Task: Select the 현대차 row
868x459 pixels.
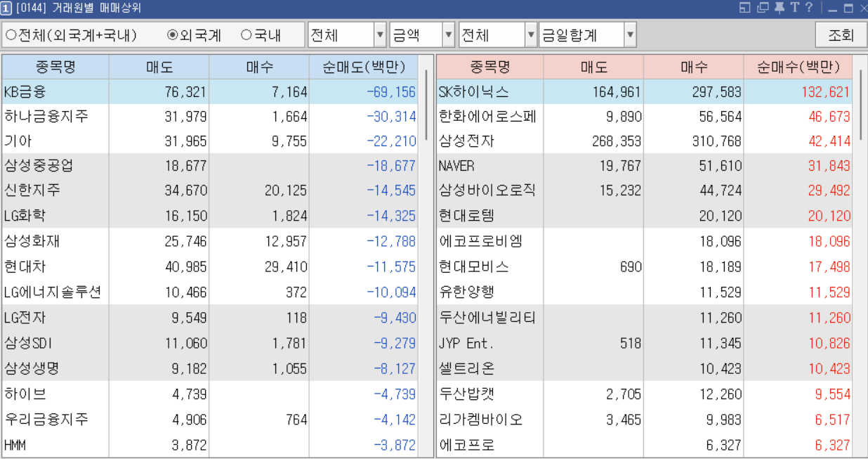Action: coord(210,267)
